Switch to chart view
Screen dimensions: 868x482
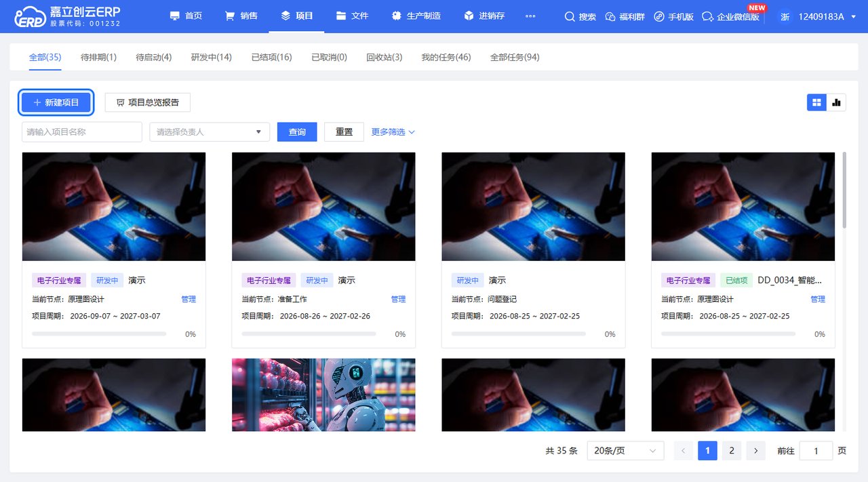[836, 102]
